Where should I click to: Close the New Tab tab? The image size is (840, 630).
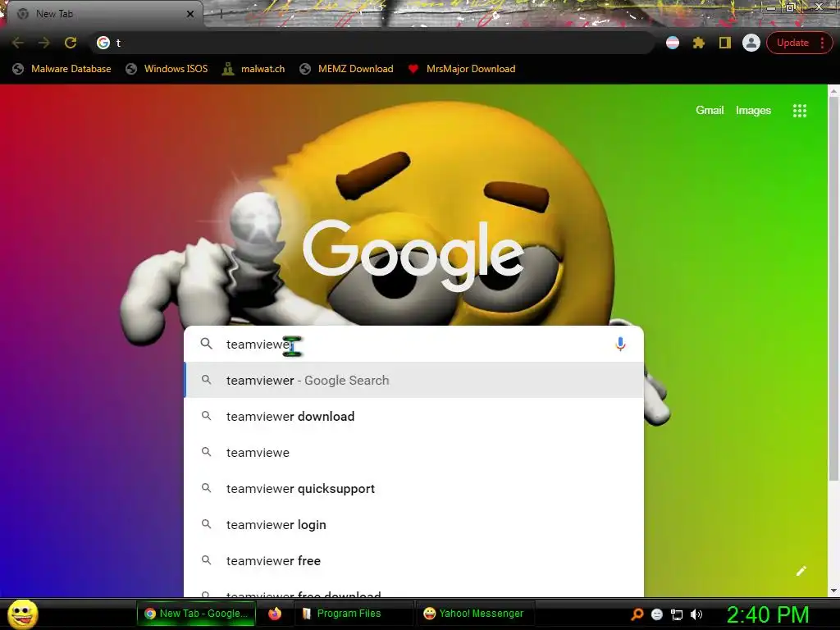(190, 14)
